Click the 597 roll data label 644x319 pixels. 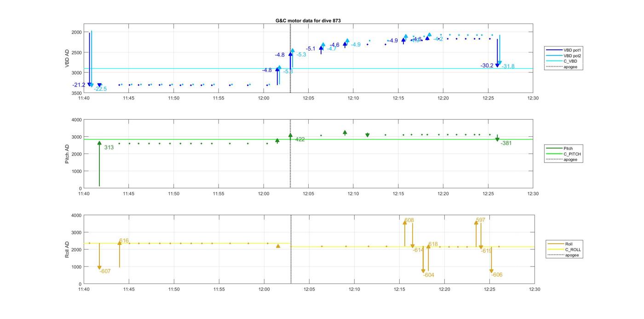pos(481,220)
